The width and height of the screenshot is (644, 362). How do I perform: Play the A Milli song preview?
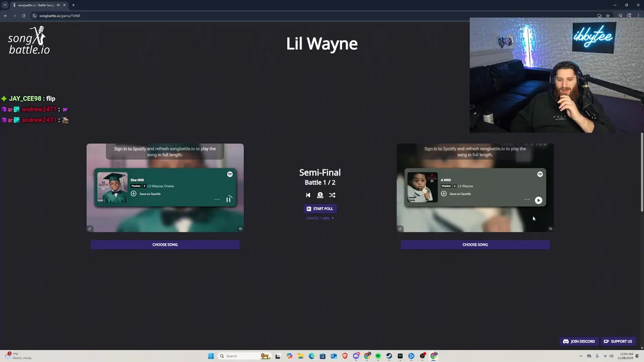pos(538,200)
